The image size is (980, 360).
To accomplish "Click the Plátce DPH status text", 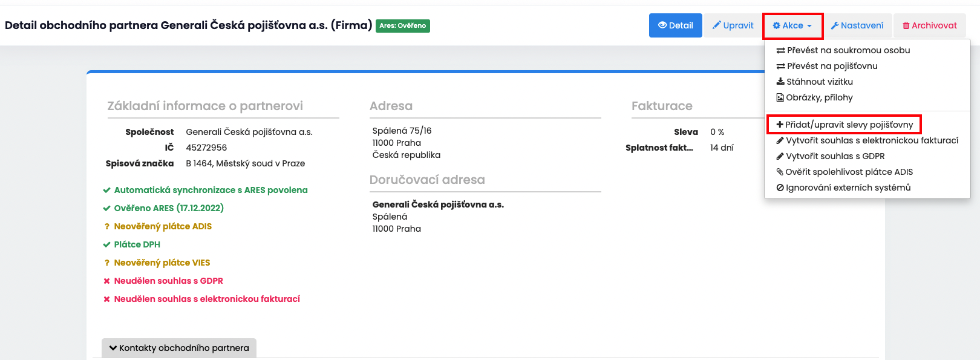I will click(137, 244).
